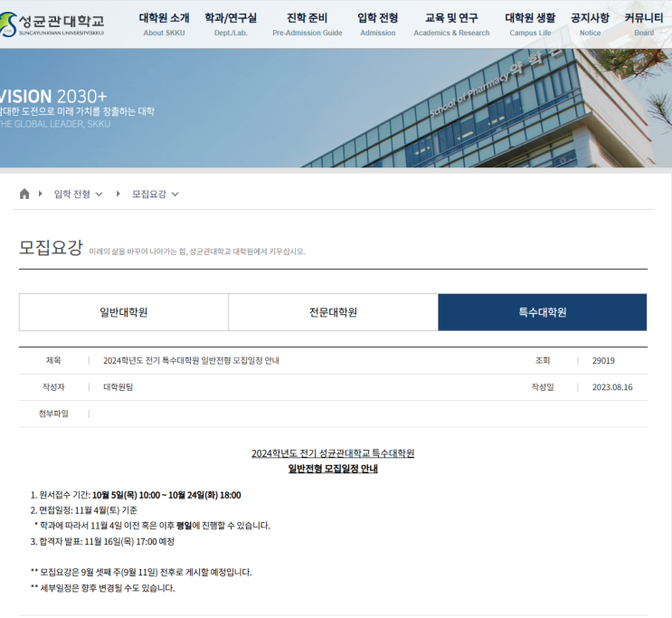Open the 교육 및 연구 Academics & Research menu

click(451, 24)
